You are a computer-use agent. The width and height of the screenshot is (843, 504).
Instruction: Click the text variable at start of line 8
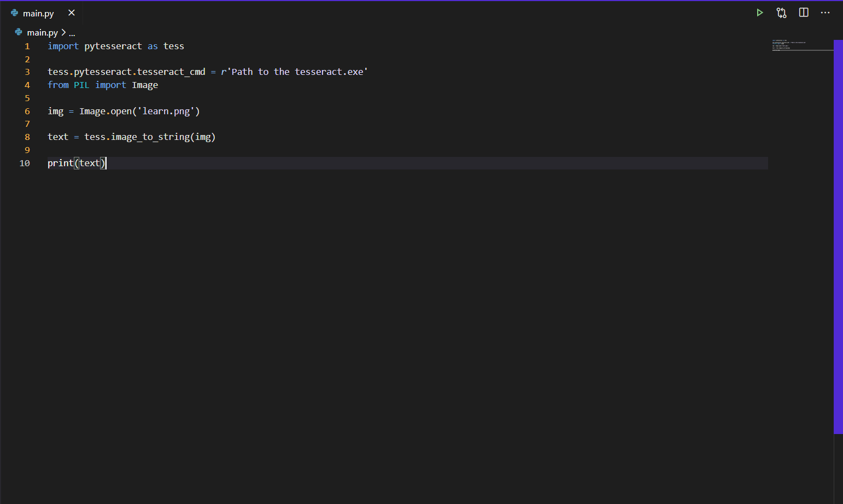[58, 137]
